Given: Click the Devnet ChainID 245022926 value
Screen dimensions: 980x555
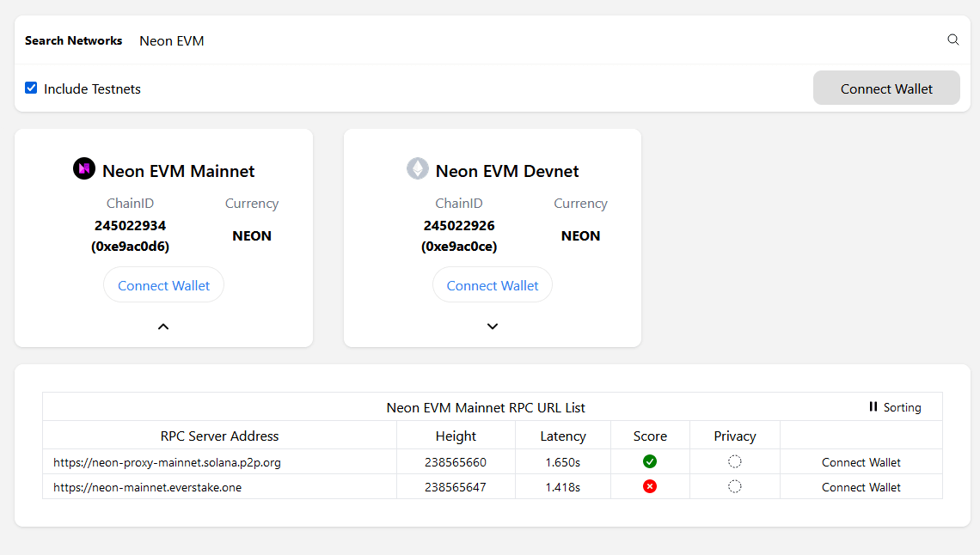Looking at the screenshot, I should click(x=459, y=225).
